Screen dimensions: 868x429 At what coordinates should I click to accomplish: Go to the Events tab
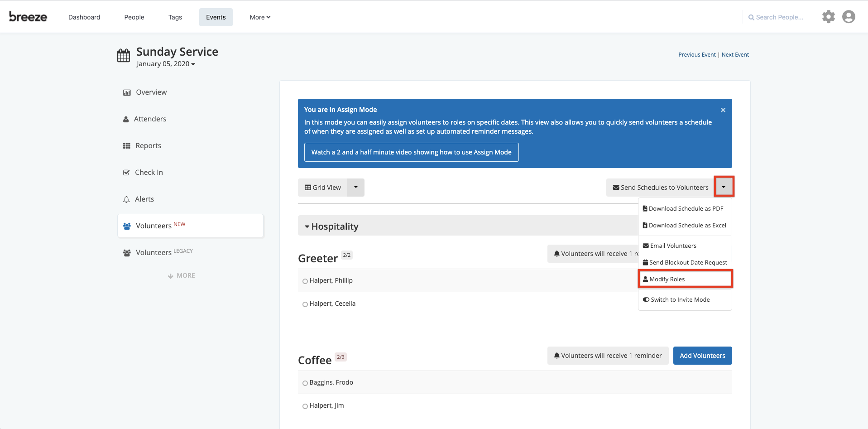[x=216, y=17]
